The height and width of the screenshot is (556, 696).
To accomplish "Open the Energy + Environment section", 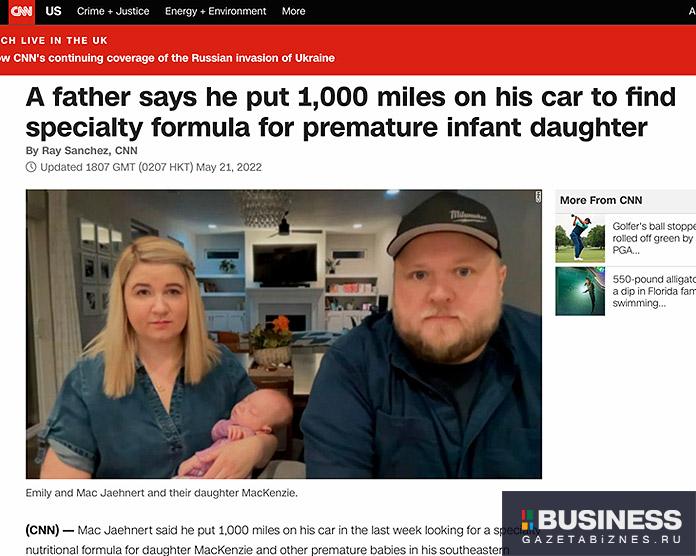I will tap(216, 11).
